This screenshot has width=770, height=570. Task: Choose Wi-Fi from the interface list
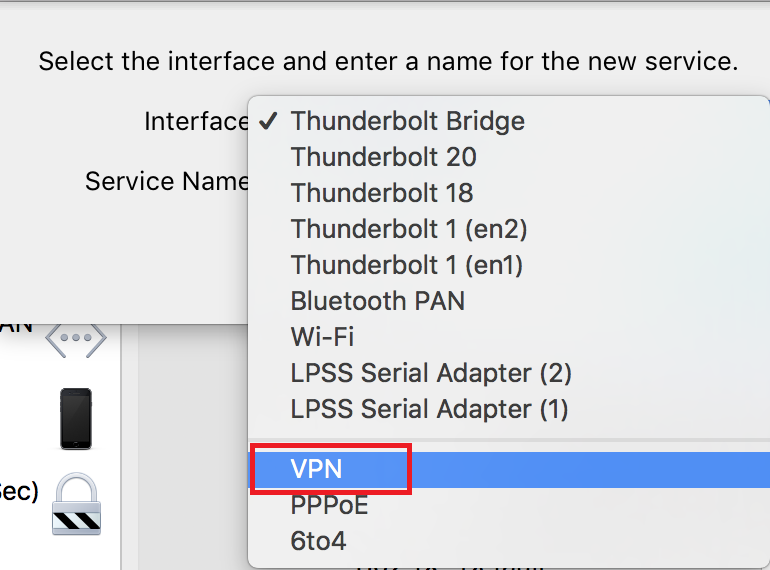tap(509, 337)
